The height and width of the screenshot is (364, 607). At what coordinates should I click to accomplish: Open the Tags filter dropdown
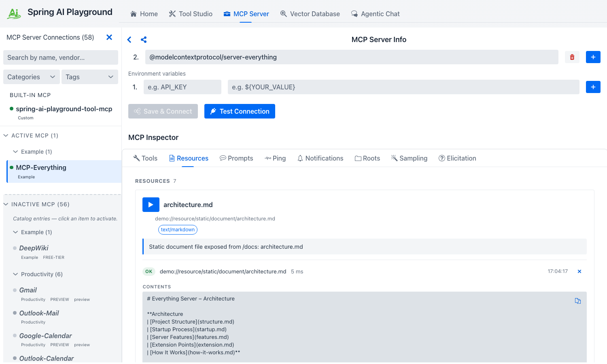coord(89,77)
